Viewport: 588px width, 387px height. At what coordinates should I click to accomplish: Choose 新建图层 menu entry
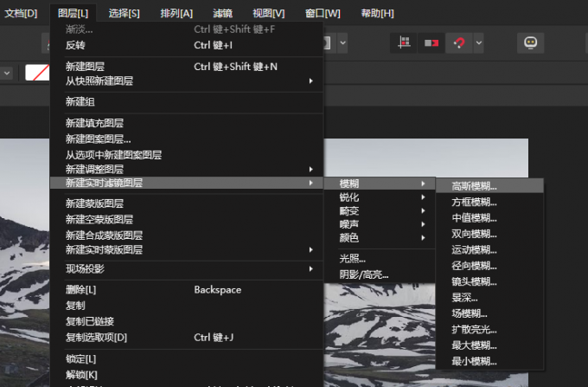(187, 67)
